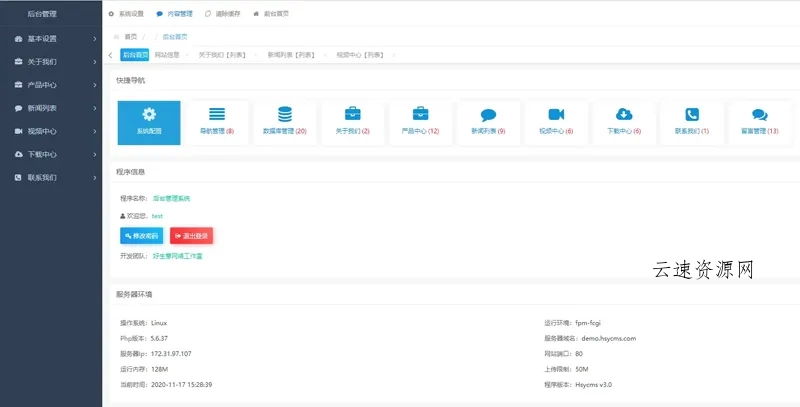Click 后台首页 breadcrumb link

coord(175,37)
